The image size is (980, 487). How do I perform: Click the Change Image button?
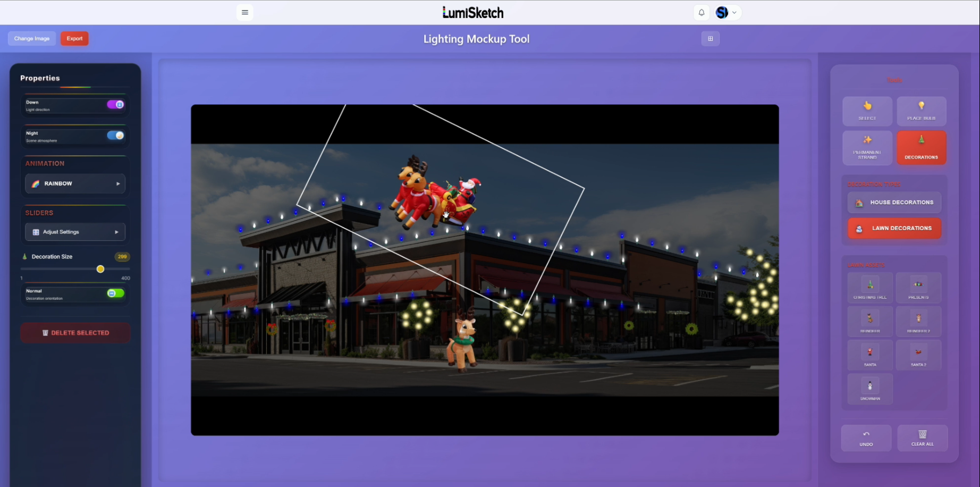31,38
